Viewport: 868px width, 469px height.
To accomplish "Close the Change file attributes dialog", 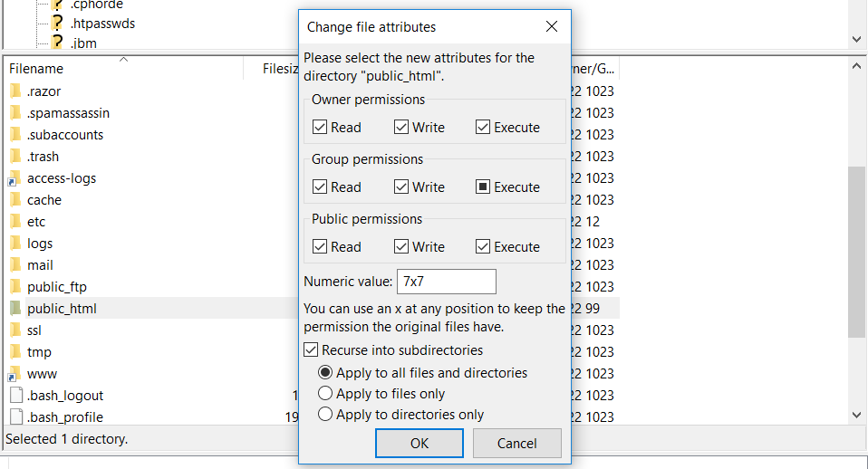I will (552, 27).
